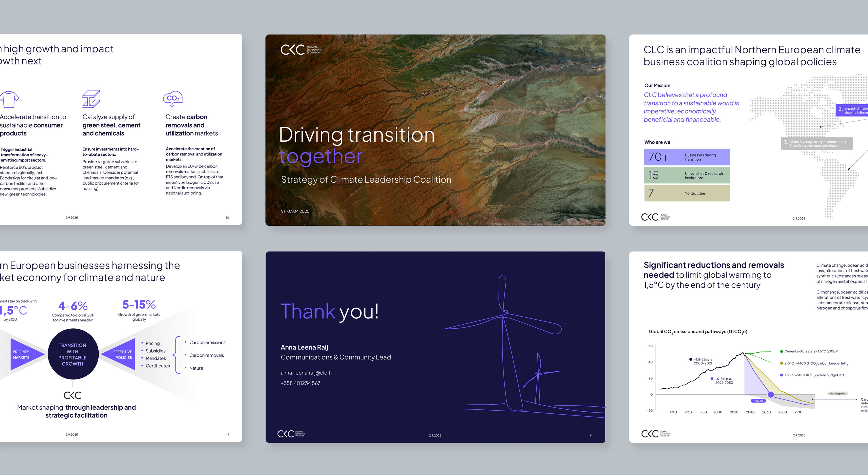
Task: Click the Global leverage to key markets callout
Action: (816, 144)
